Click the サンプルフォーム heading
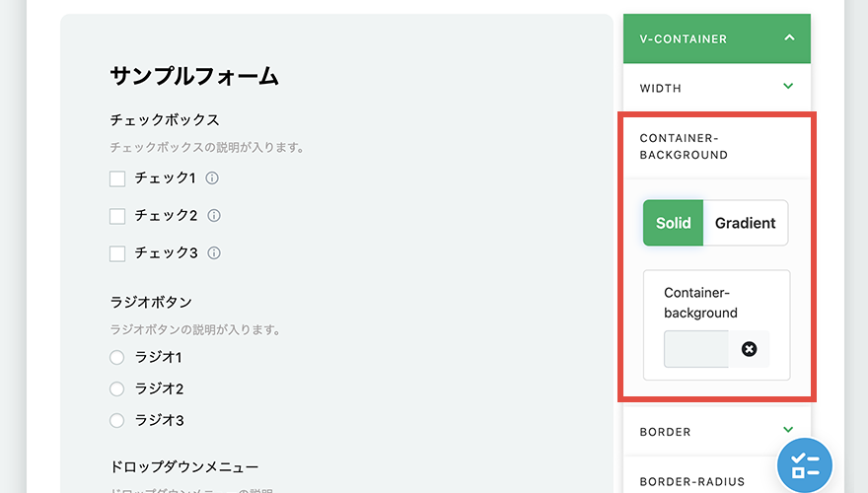Viewport: 868px width, 493px height. coord(194,76)
